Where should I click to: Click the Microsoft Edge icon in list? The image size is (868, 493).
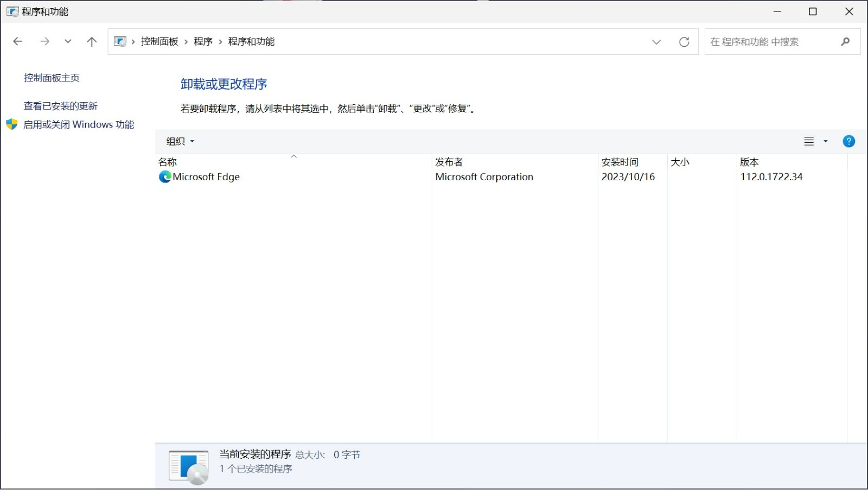click(165, 176)
